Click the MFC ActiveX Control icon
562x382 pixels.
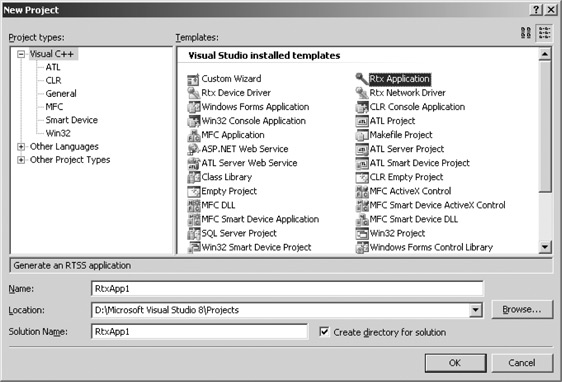[x=361, y=191]
